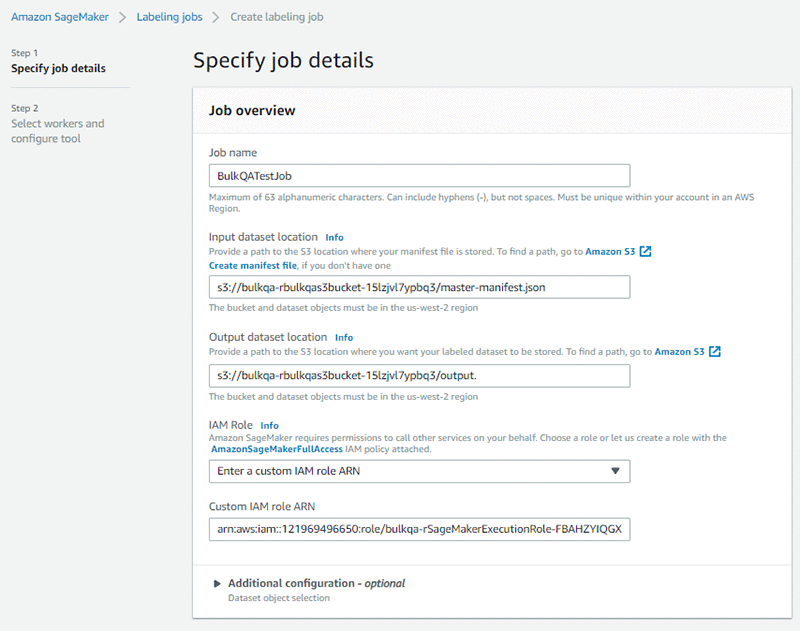Click breadcrumb chevron after Labeling jobs
Image resolution: width=800 pixels, height=631 pixels.
tap(219, 17)
